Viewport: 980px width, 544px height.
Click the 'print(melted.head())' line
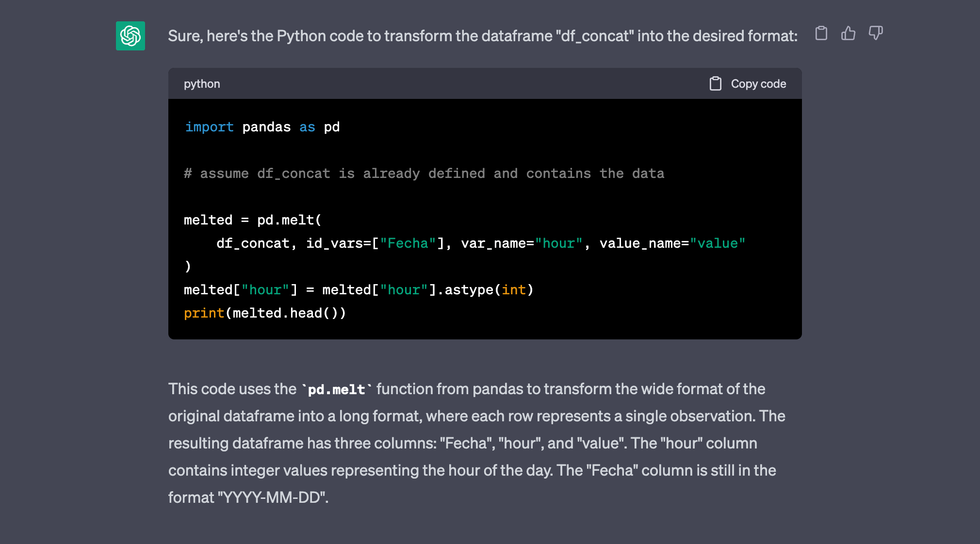pyautogui.click(x=265, y=313)
